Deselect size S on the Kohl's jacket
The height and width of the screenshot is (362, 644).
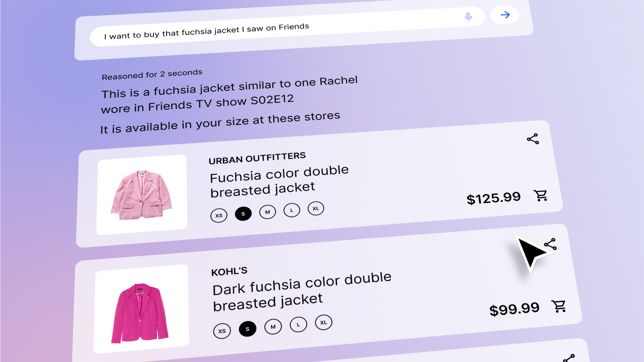click(248, 328)
